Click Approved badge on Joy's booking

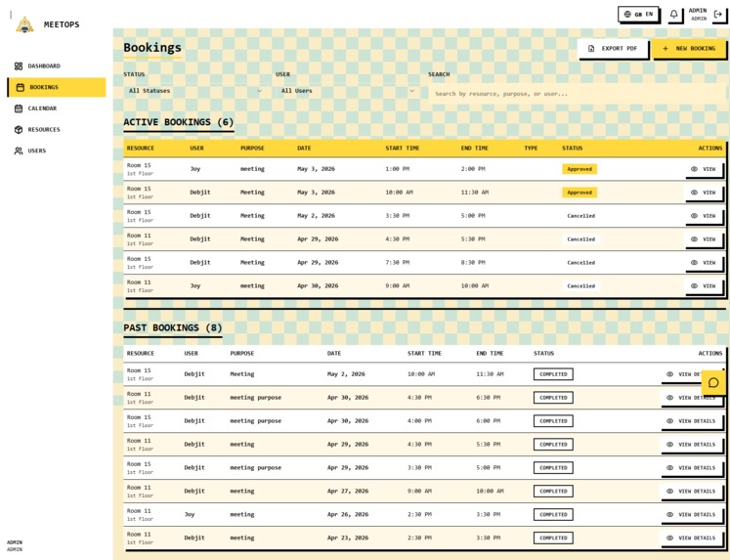(x=580, y=169)
